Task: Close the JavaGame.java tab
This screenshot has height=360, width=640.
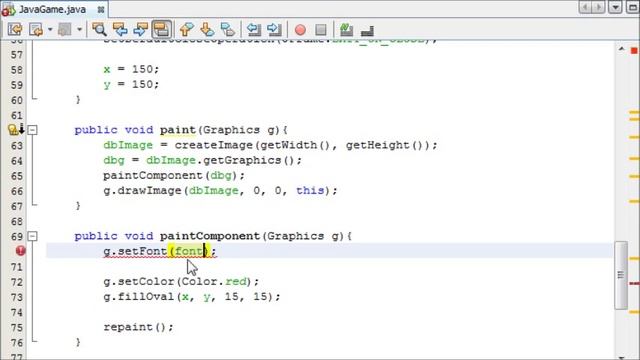Action: 101,9
